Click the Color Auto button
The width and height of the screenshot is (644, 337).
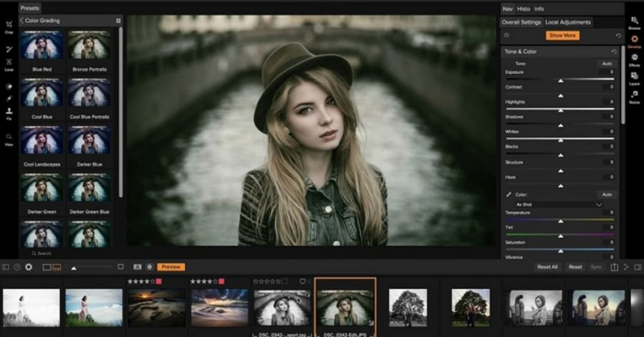pos(607,194)
